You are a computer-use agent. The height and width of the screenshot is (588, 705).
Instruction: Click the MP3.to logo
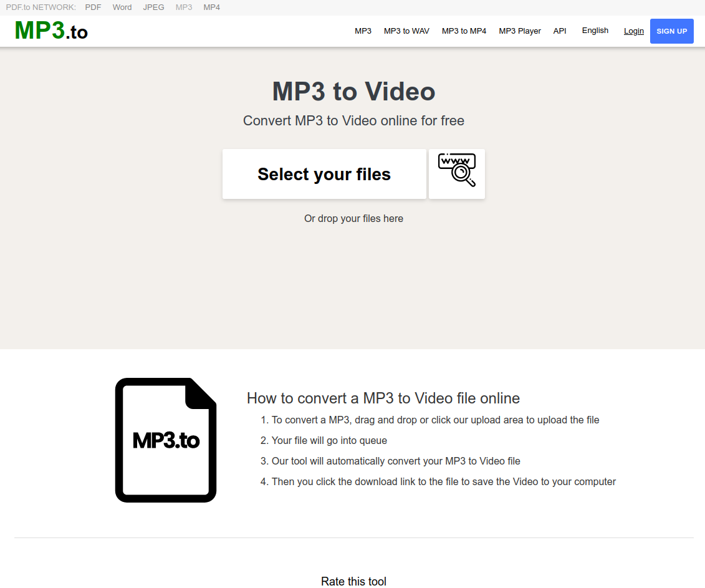tap(51, 30)
